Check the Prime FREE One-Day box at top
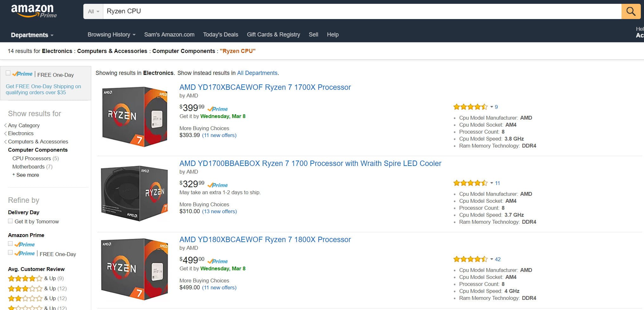 [8, 73]
